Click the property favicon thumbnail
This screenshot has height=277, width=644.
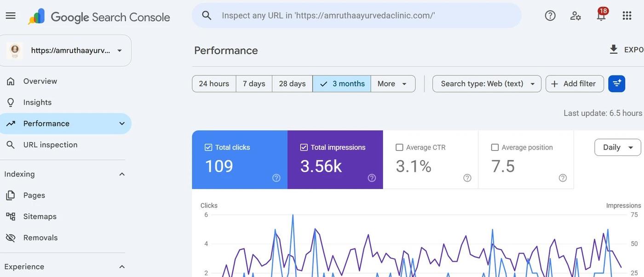click(x=15, y=50)
